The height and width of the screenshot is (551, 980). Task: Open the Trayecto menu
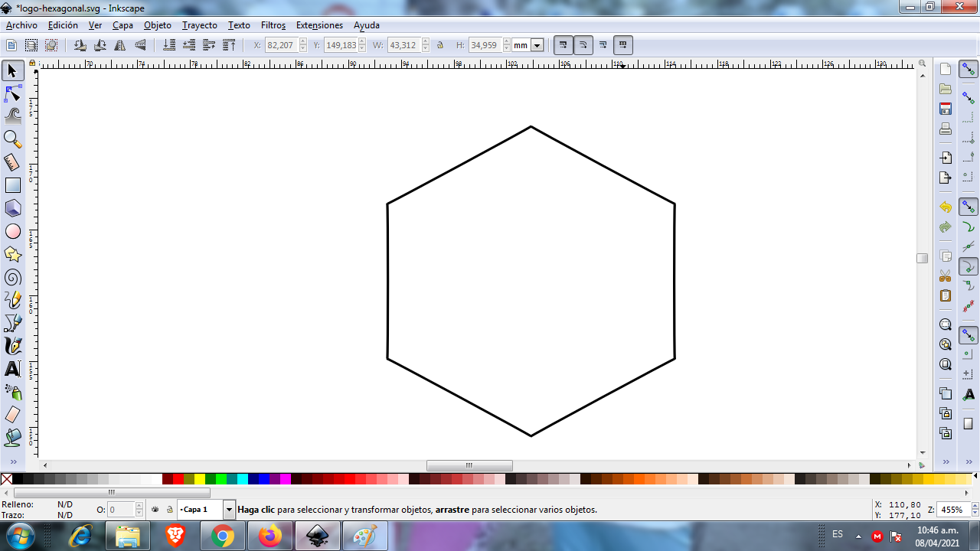[x=200, y=25]
